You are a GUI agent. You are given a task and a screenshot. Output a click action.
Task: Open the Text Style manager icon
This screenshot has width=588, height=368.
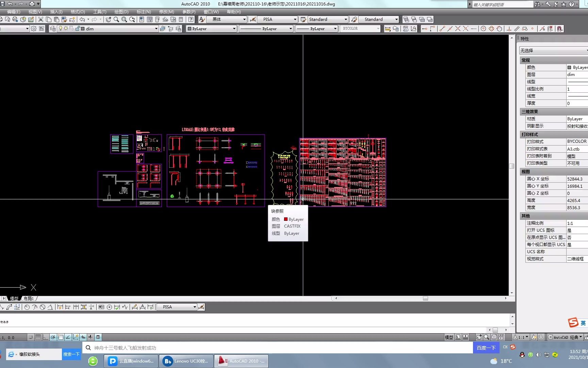point(202,19)
